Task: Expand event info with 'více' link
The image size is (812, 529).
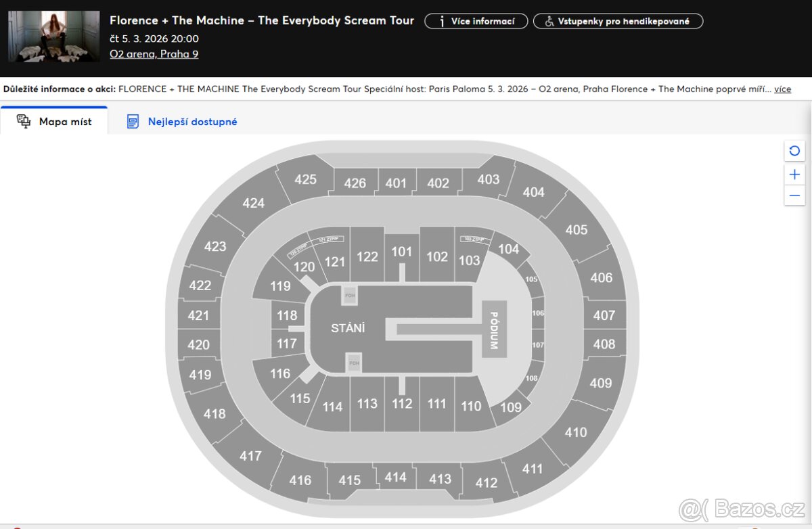Action: (x=782, y=89)
